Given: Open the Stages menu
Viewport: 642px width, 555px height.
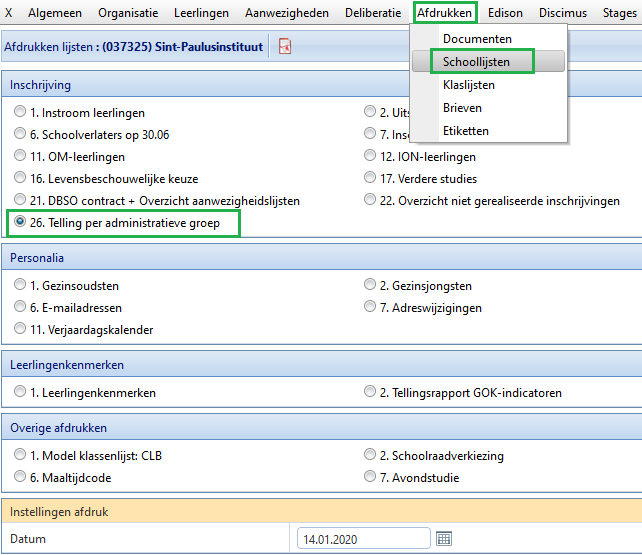Looking at the screenshot, I should (620, 13).
